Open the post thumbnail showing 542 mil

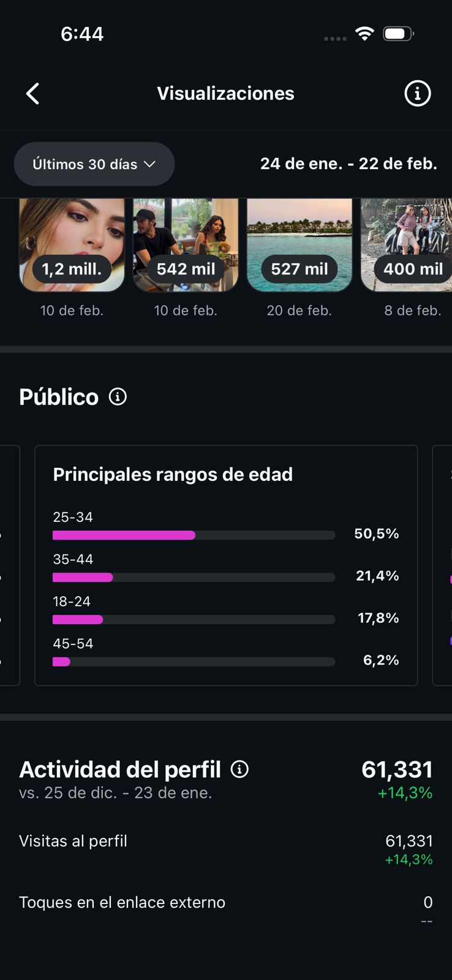click(186, 245)
